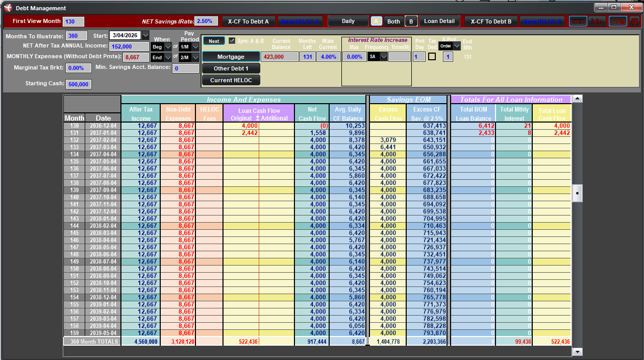Click the Total Loan Cash Flow header
This screenshot has width=644, height=360.
tap(552, 113)
